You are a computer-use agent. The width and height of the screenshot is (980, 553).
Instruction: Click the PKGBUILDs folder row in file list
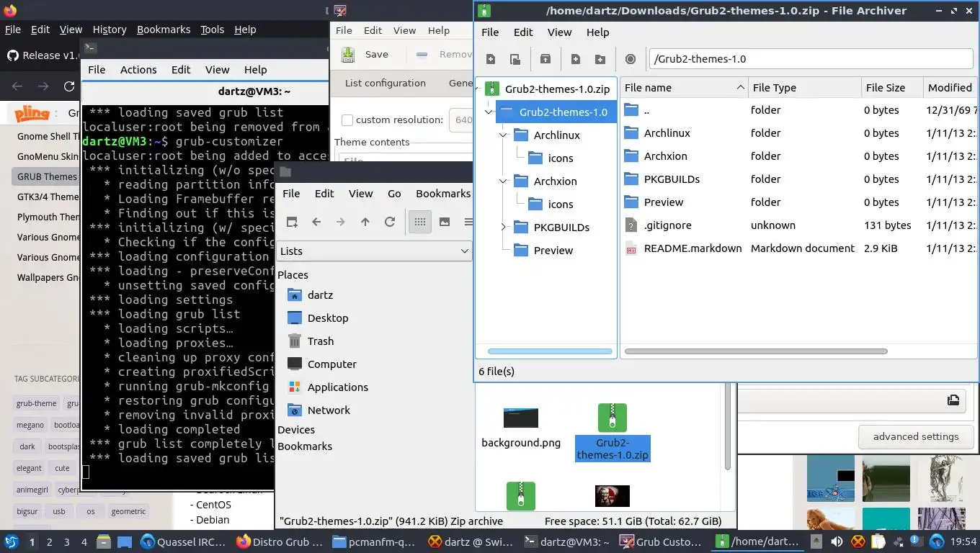(798, 179)
